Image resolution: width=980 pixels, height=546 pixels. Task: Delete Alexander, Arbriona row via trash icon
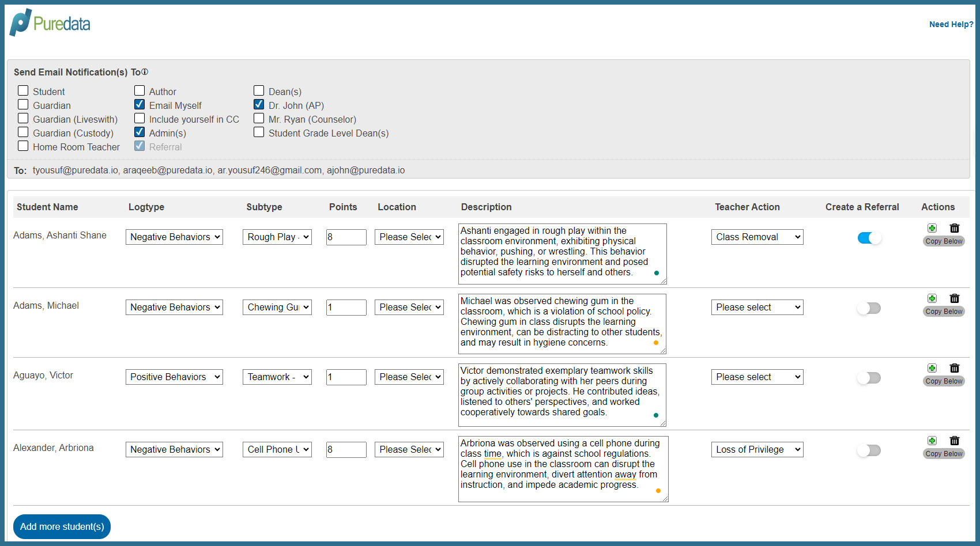click(955, 441)
